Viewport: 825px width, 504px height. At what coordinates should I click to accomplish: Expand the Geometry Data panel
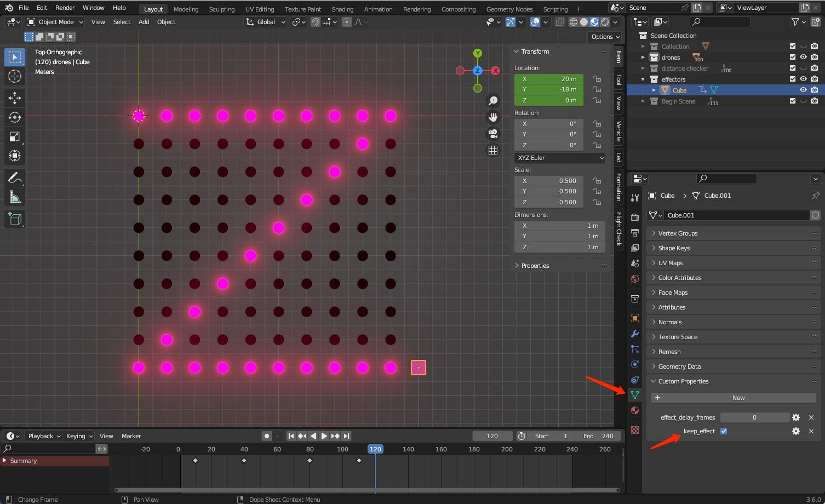coord(679,366)
